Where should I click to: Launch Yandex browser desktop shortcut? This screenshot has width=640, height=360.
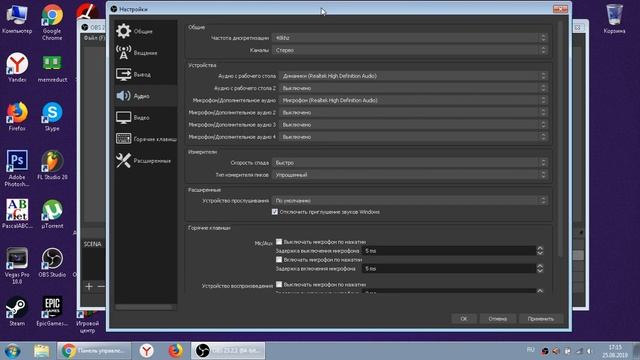coord(17,67)
